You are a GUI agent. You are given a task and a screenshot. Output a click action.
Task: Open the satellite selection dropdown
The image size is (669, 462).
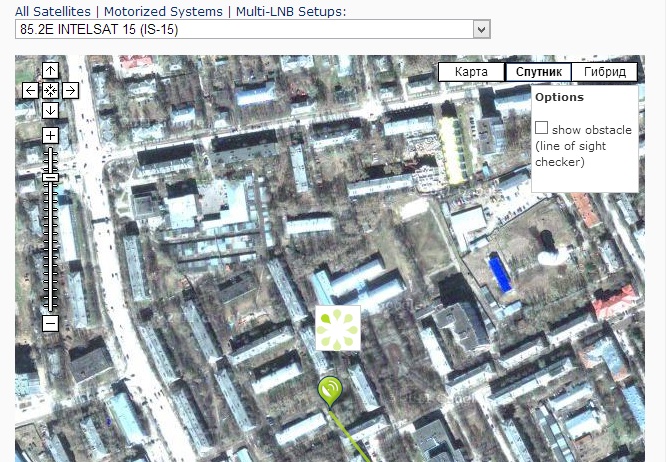click(x=253, y=29)
